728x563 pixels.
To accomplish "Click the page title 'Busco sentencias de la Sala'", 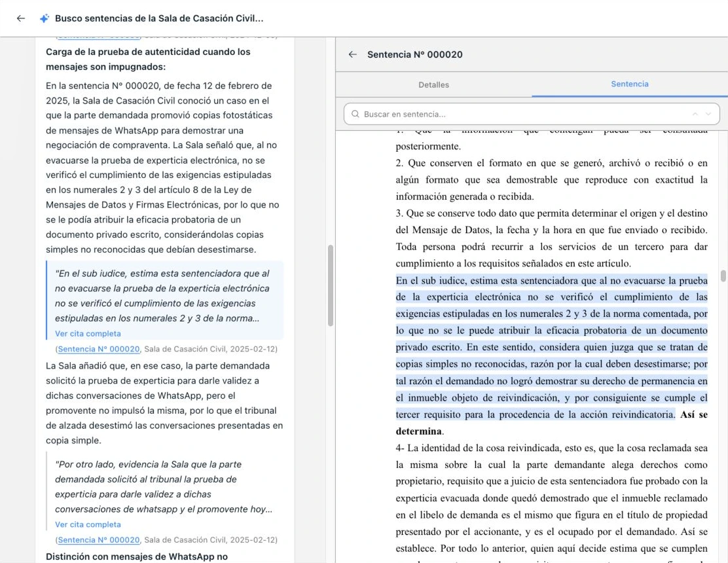I will point(159,18).
